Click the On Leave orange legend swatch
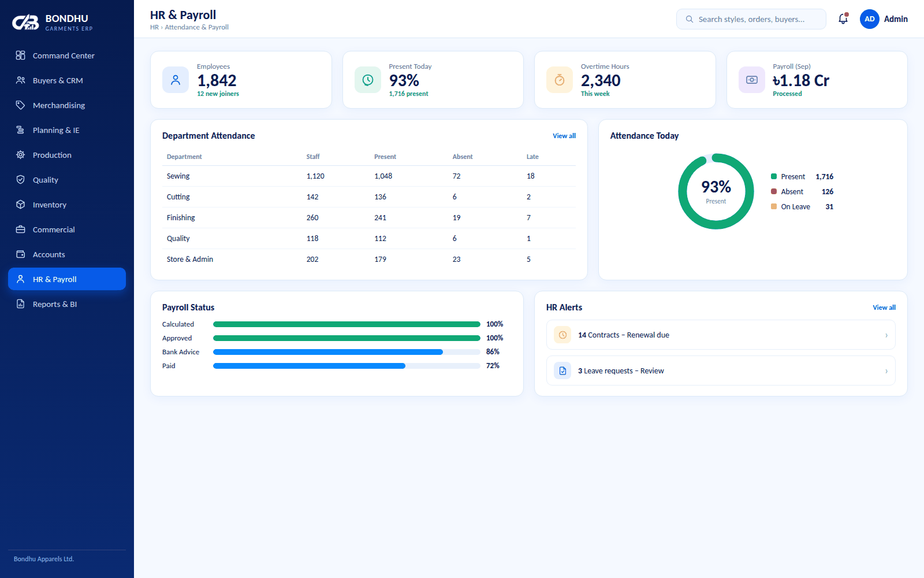The width and height of the screenshot is (924, 578). pyautogui.click(x=774, y=206)
